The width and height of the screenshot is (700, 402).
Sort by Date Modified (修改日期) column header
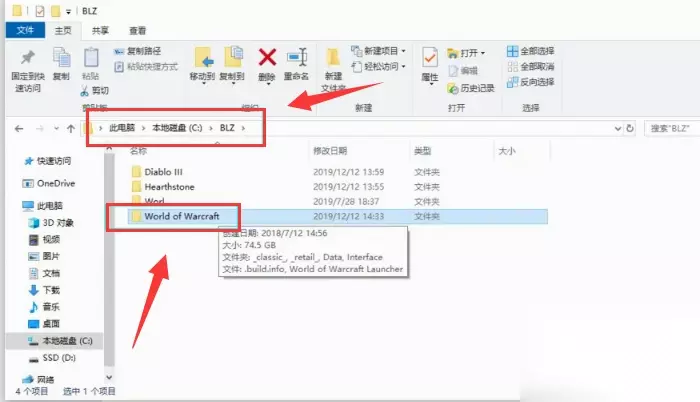[x=330, y=151]
